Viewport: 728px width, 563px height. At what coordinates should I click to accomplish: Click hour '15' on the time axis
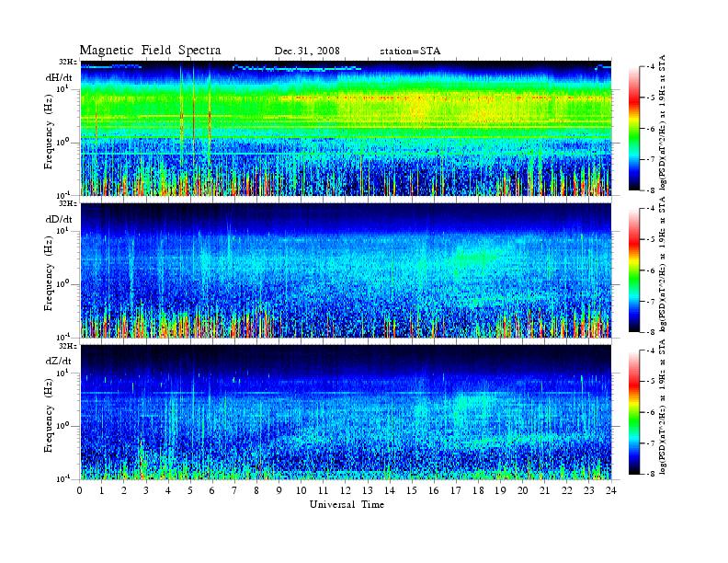412,490
